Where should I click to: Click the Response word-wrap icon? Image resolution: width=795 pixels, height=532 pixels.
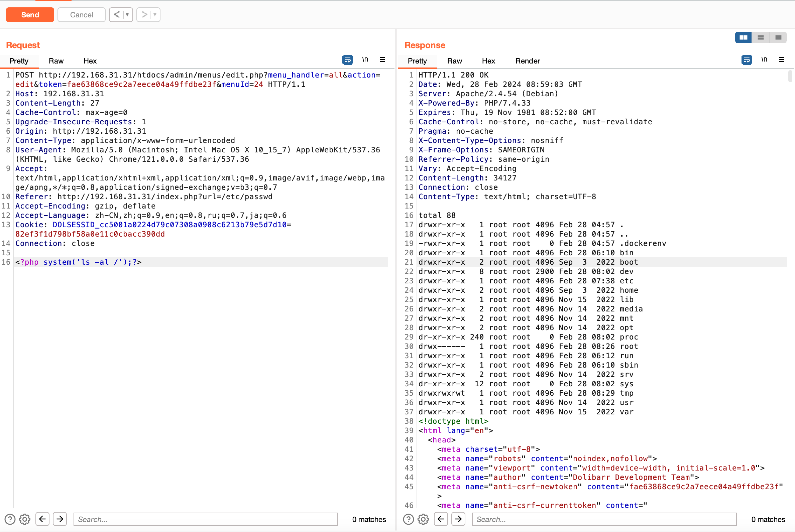click(746, 60)
